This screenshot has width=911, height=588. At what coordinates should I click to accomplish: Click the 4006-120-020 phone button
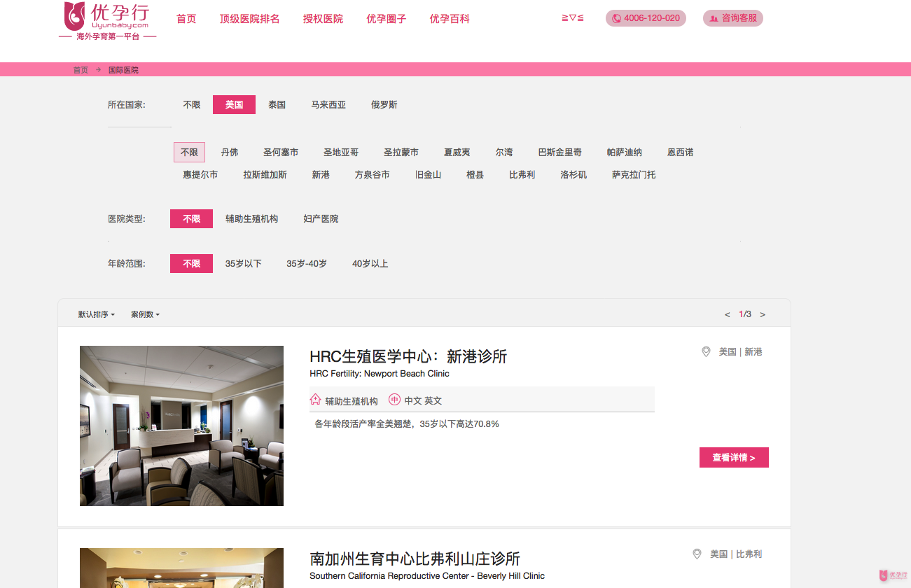(646, 18)
